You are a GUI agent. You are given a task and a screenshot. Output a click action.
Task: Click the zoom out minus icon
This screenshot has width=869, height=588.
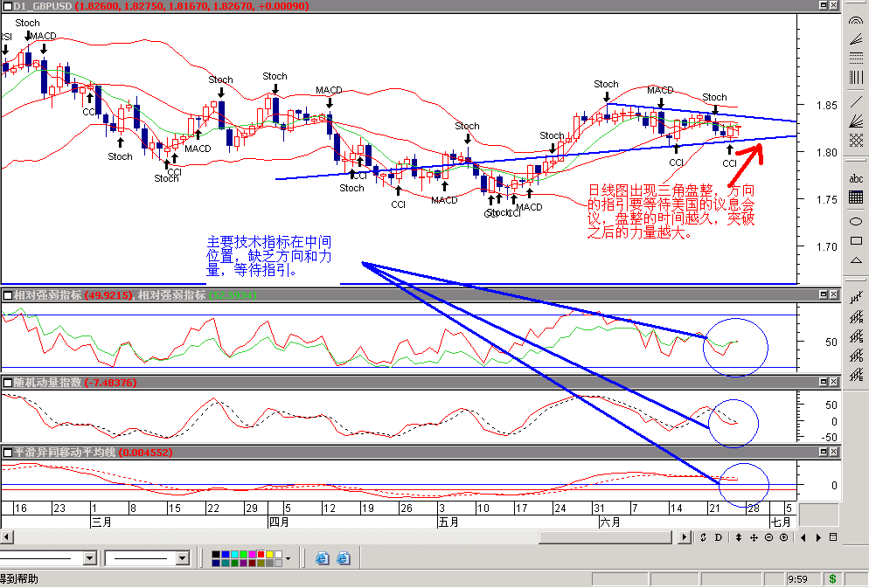click(x=768, y=537)
